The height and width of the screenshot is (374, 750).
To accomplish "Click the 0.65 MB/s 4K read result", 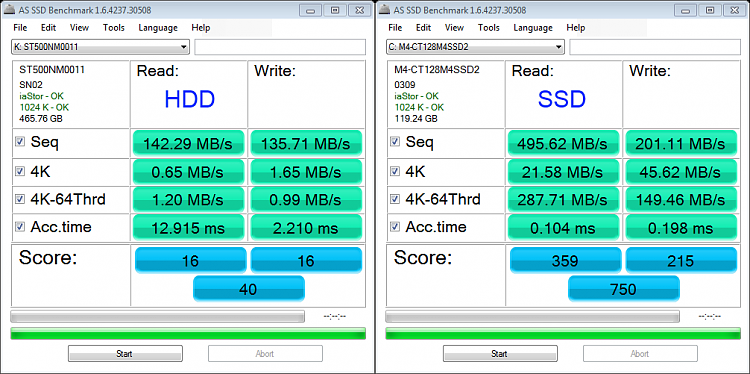I will tap(188, 172).
